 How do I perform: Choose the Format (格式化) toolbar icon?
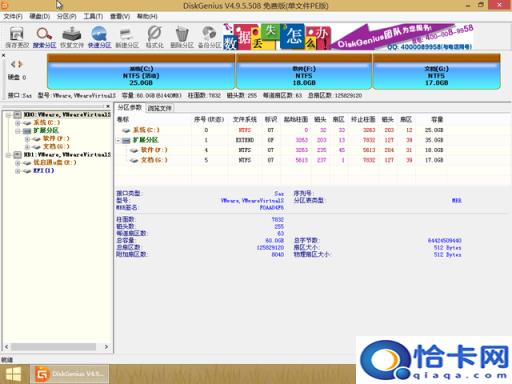[154, 37]
